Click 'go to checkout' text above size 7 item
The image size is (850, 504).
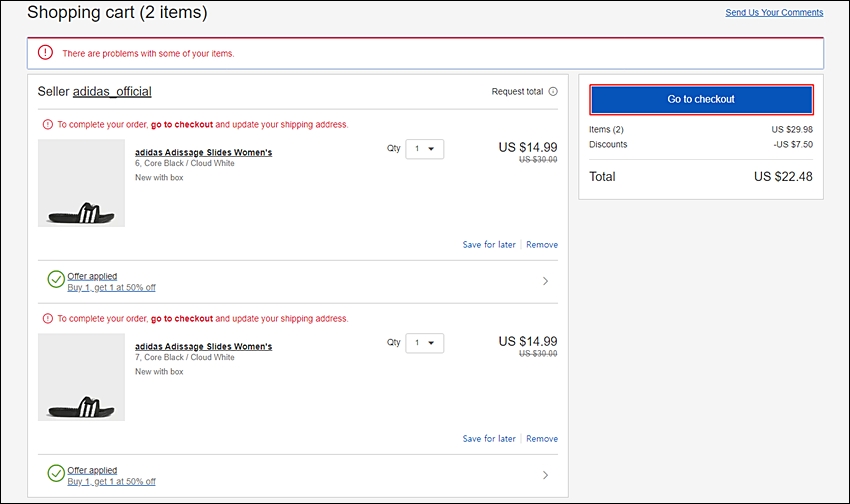[182, 319]
